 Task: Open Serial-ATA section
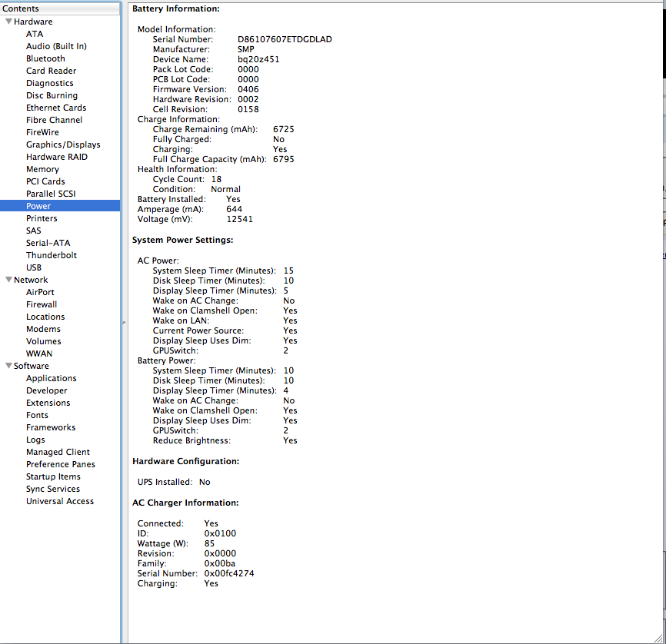click(48, 244)
